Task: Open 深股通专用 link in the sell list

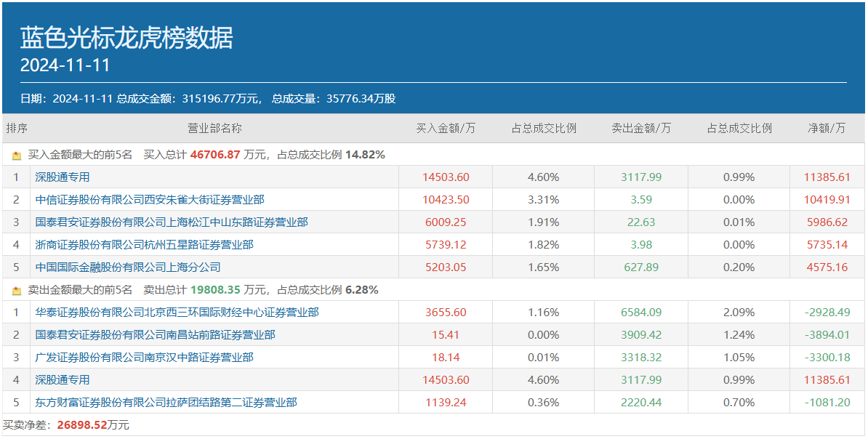Action: 63,380
